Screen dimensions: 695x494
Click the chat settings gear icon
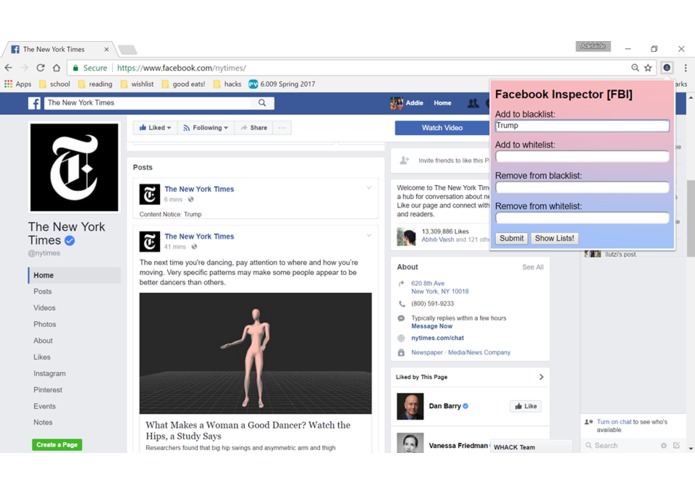(x=664, y=445)
